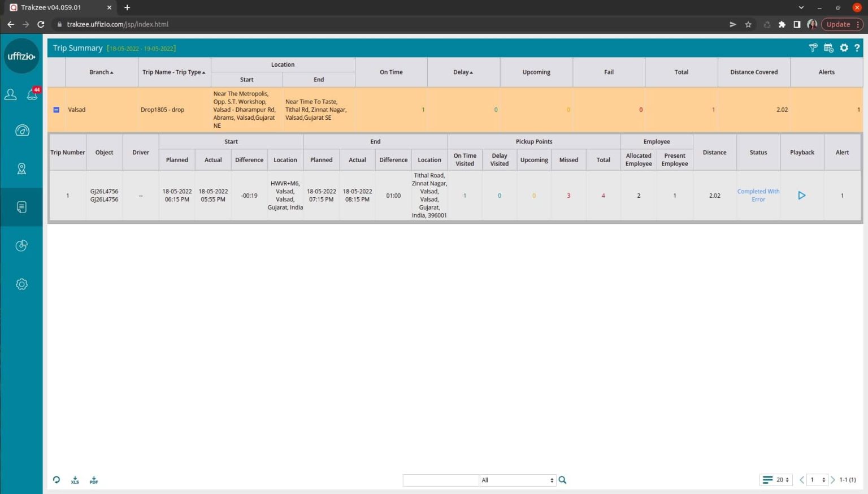Click the user profile icon in sidebar
Screen dimensions: 868x494
(x=11, y=94)
